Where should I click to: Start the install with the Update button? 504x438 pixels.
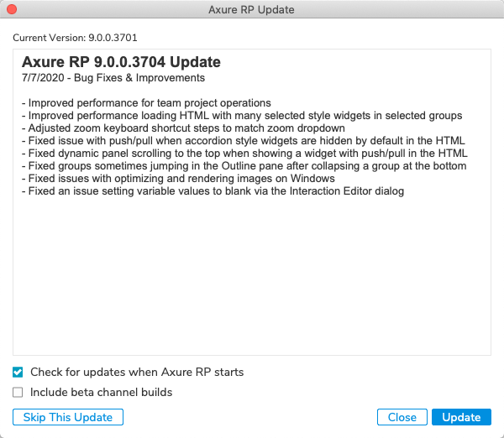point(461,417)
